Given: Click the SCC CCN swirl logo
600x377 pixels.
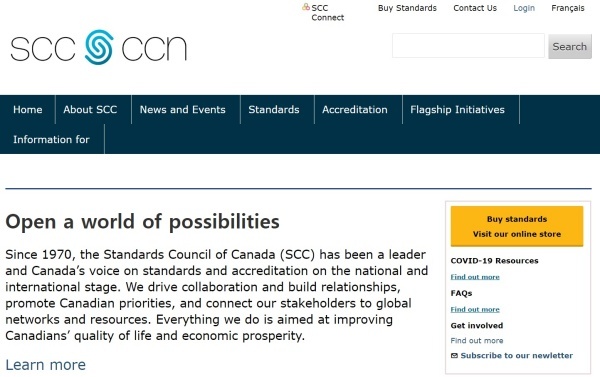Looking at the screenshot, I should pos(99,47).
